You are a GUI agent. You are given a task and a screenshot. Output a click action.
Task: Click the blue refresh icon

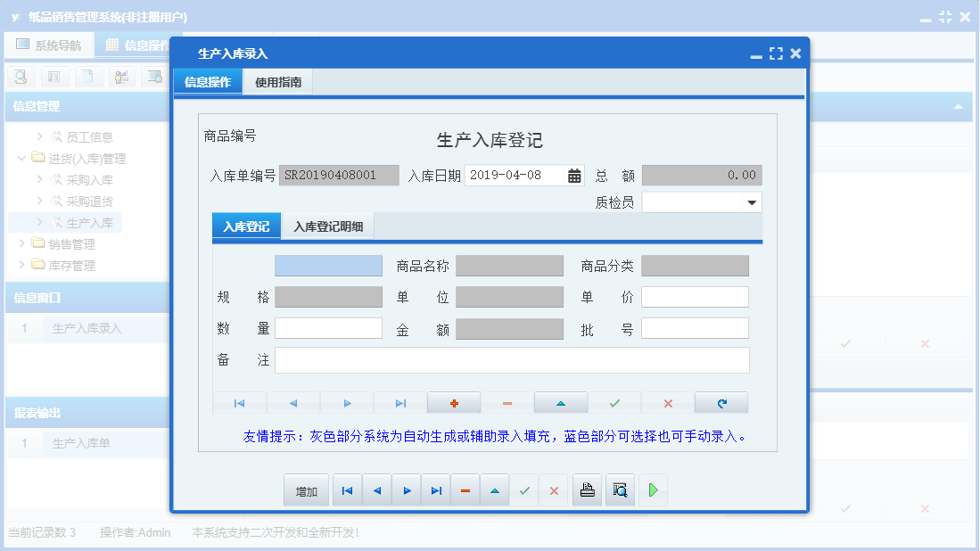(721, 402)
